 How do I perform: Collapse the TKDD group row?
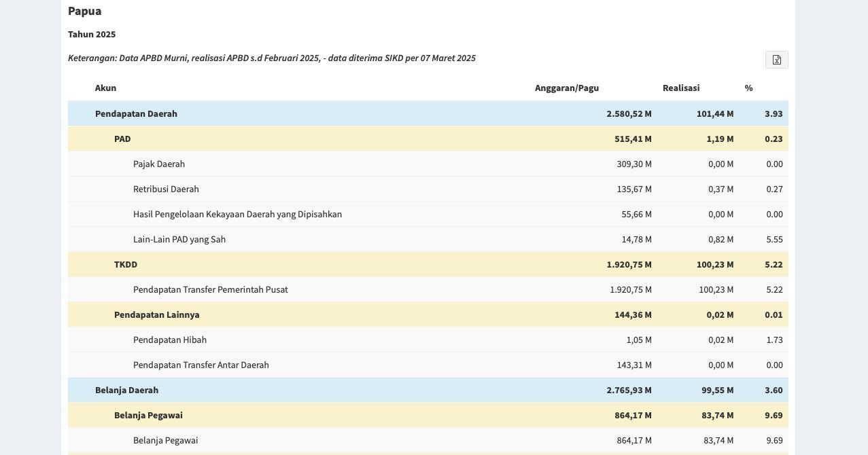coord(428,264)
